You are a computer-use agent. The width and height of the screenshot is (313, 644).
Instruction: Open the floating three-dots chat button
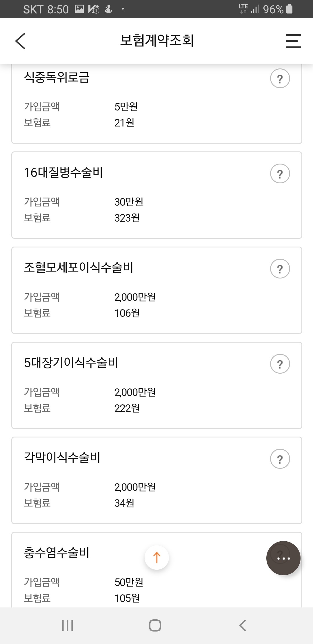click(283, 558)
